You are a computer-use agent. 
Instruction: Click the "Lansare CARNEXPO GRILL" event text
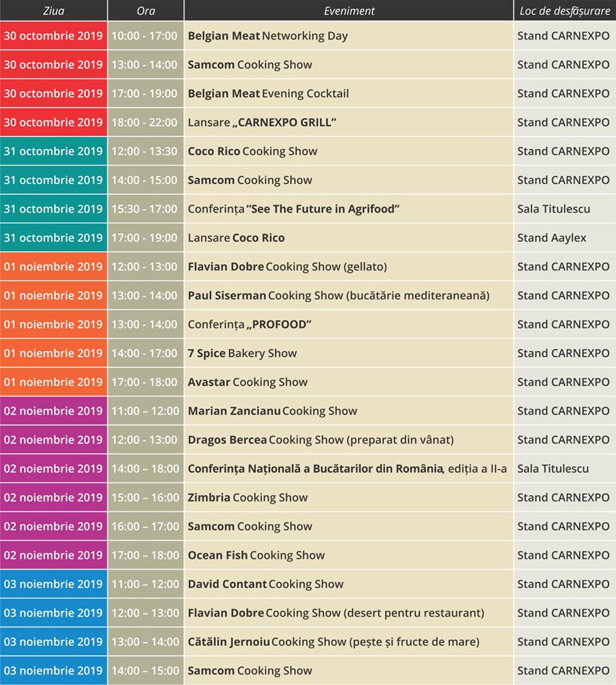pos(262,122)
